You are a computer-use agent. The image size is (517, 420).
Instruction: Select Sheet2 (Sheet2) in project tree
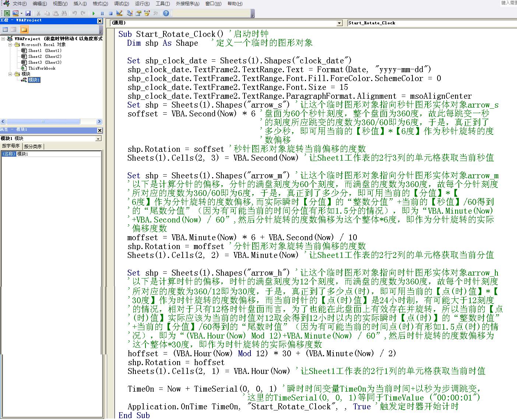45,56
